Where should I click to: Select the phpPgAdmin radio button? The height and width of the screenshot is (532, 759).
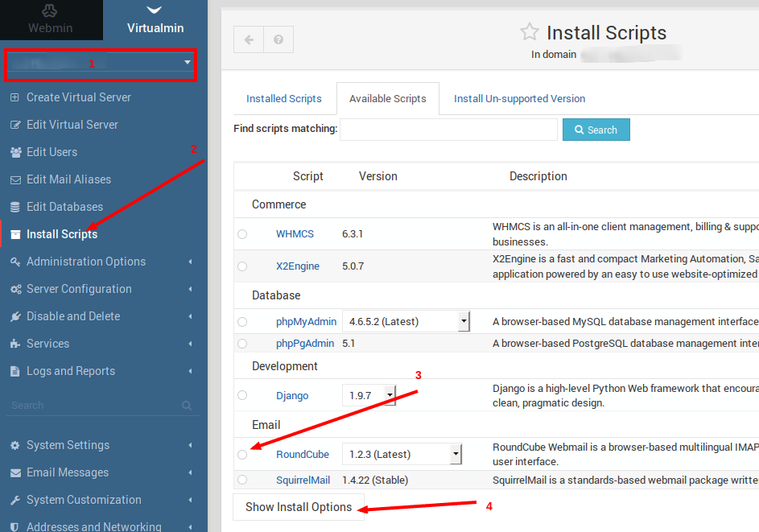pos(242,344)
